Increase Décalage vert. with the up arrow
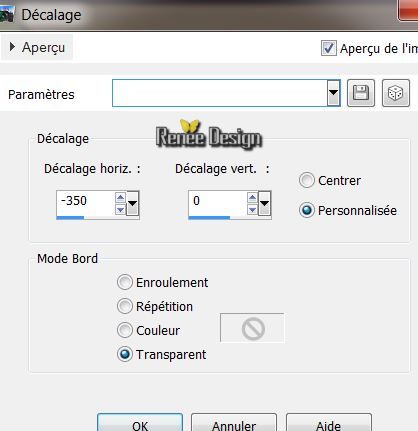 coord(252,198)
